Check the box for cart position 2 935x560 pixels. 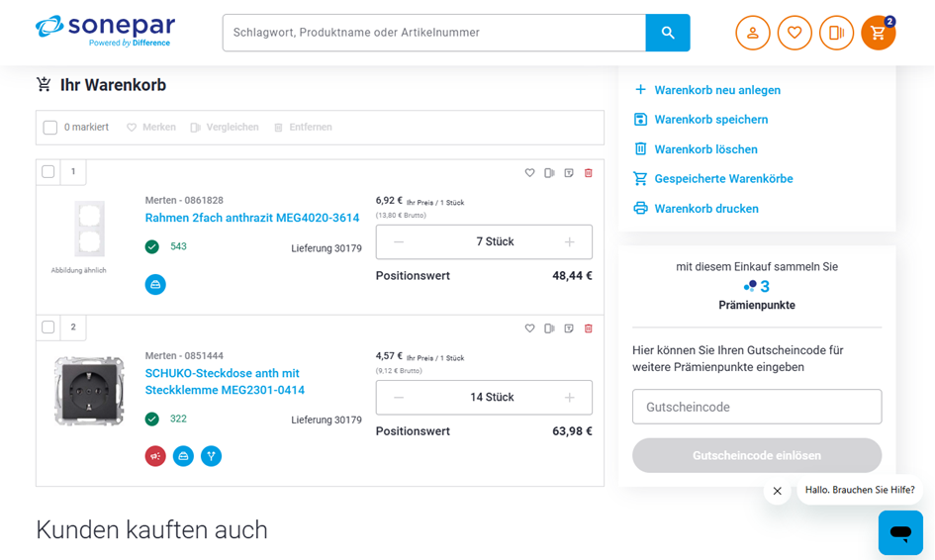coord(48,327)
